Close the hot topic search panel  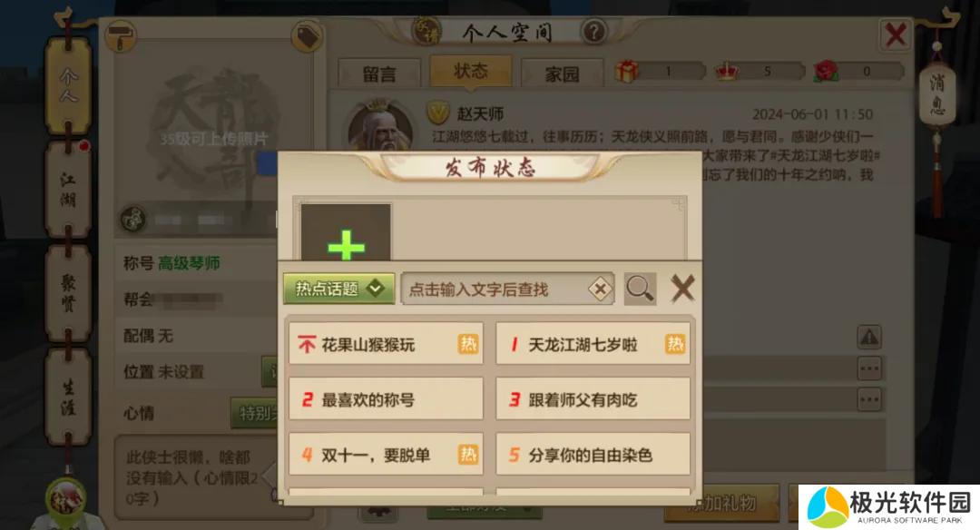pyautogui.click(x=682, y=289)
